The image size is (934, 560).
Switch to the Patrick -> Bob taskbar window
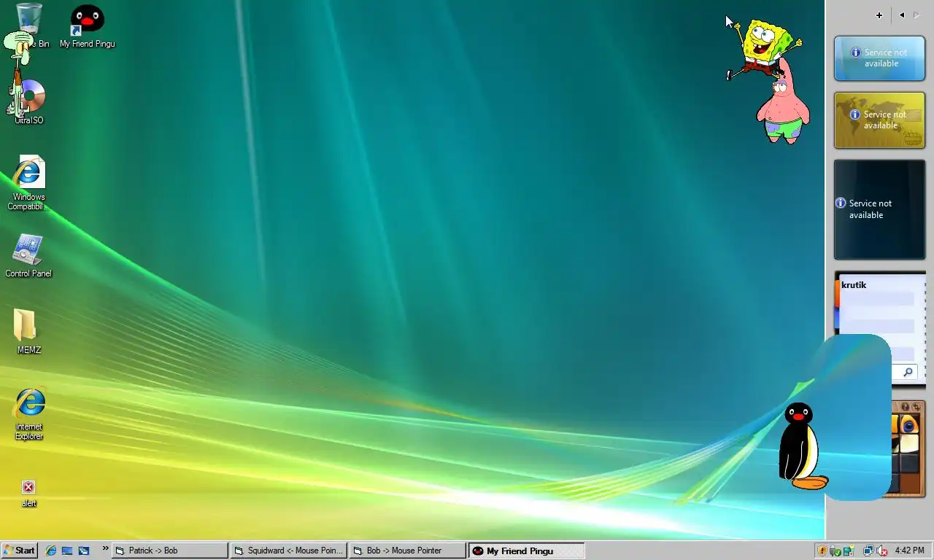point(170,551)
